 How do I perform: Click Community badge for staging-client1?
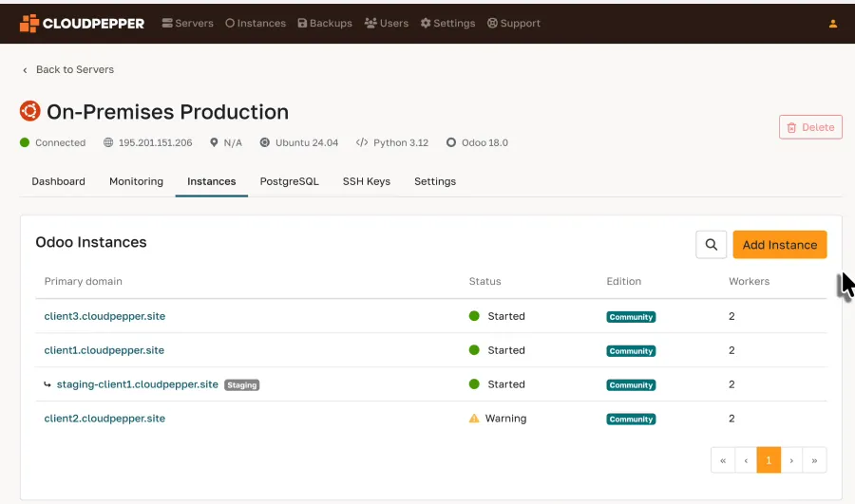pyautogui.click(x=631, y=385)
